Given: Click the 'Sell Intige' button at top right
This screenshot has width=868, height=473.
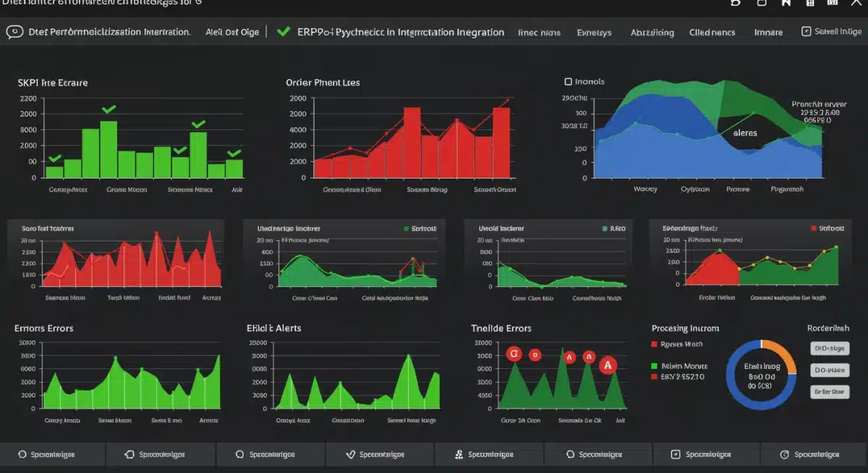Looking at the screenshot, I should click(830, 31).
